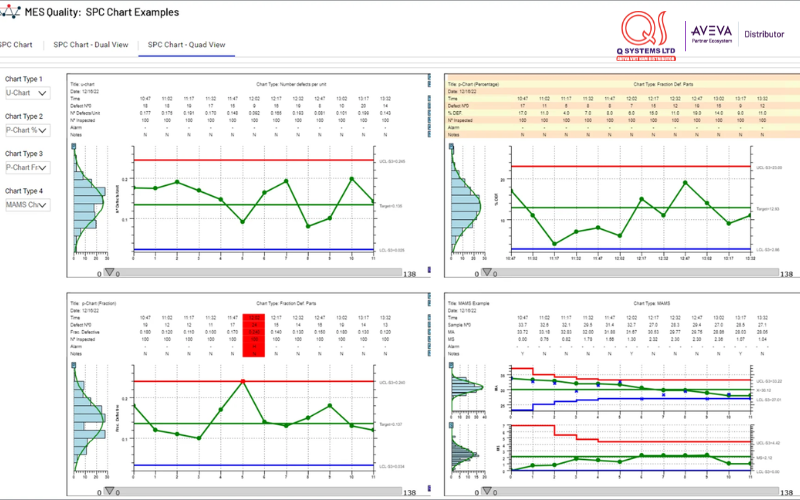Click the red highlighted 12:02 time cell
The height and width of the screenshot is (500, 800).
(x=254, y=317)
